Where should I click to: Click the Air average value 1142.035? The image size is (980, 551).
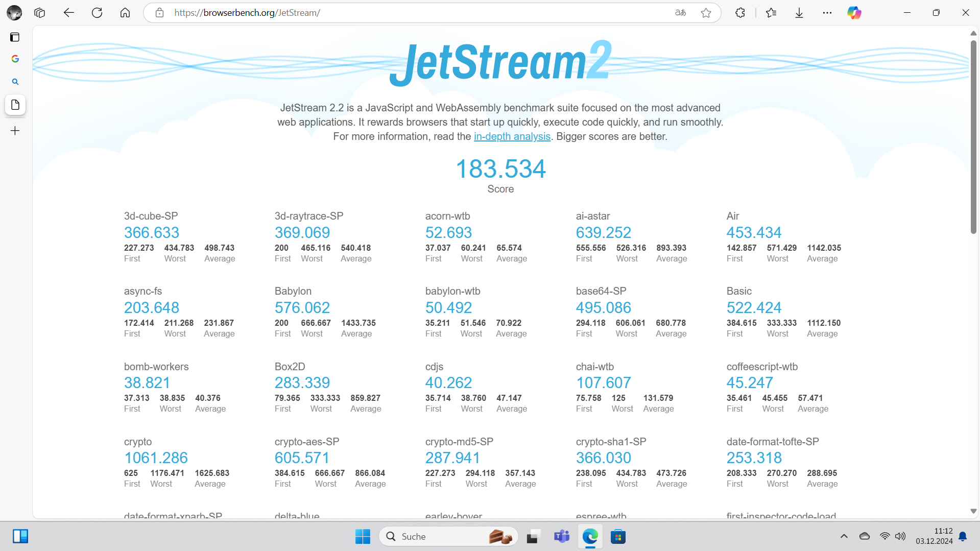[x=824, y=248]
